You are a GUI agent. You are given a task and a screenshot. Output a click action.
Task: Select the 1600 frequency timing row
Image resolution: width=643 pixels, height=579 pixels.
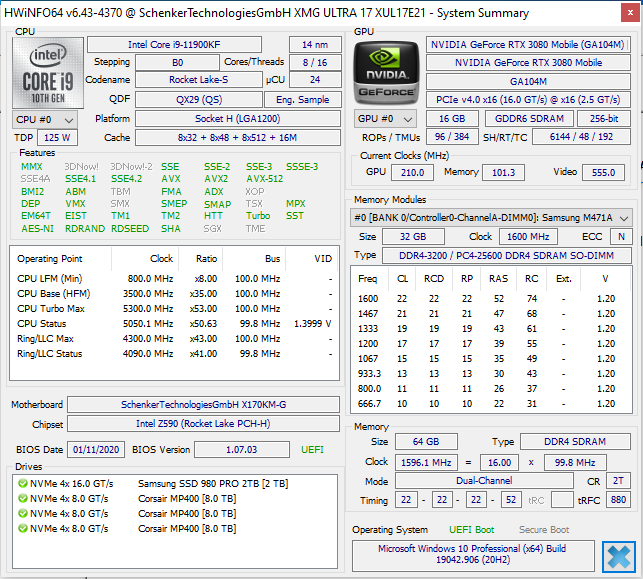(490, 299)
